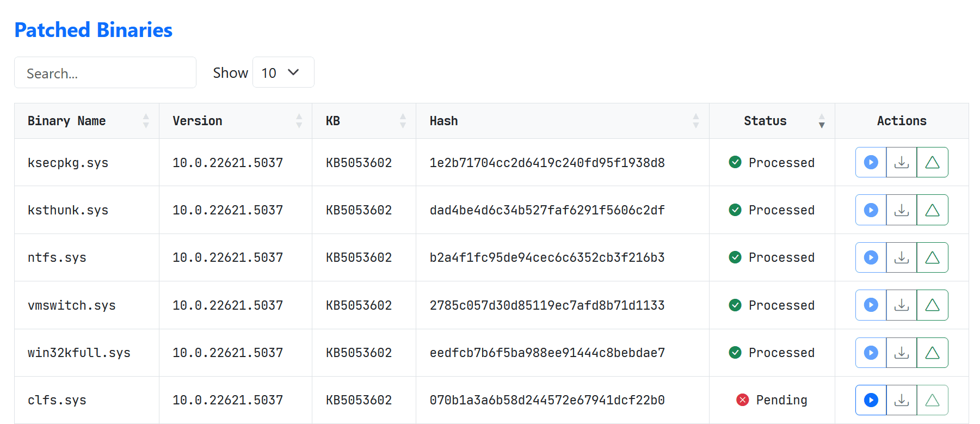Click the red Pending status icon
980x424 pixels.
click(742, 400)
